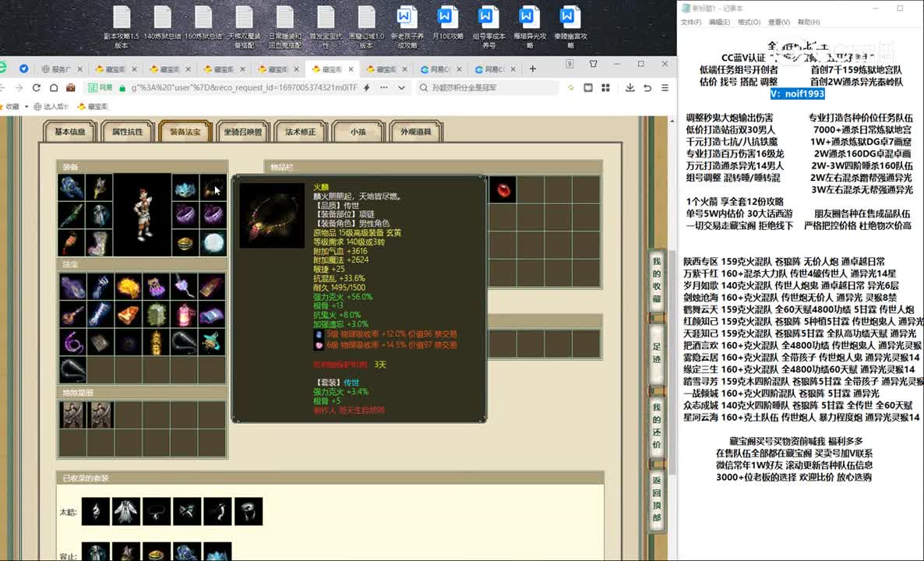Open the 外观道具 tab
Viewport: 924px width, 561px height.
coord(415,132)
